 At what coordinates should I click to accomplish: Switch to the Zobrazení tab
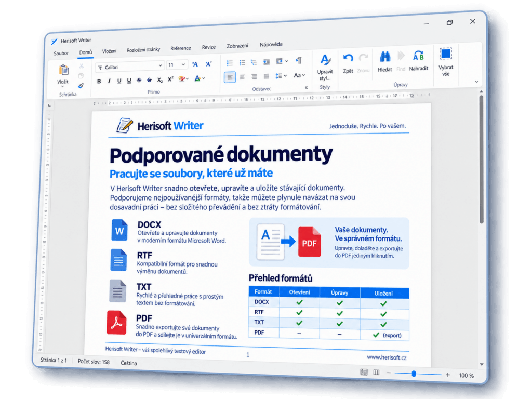(237, 46)
